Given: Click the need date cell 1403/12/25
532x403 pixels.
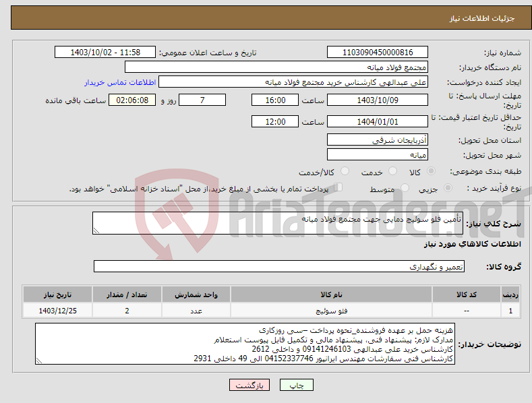Looking at the screenshot, I should point(58,311).
